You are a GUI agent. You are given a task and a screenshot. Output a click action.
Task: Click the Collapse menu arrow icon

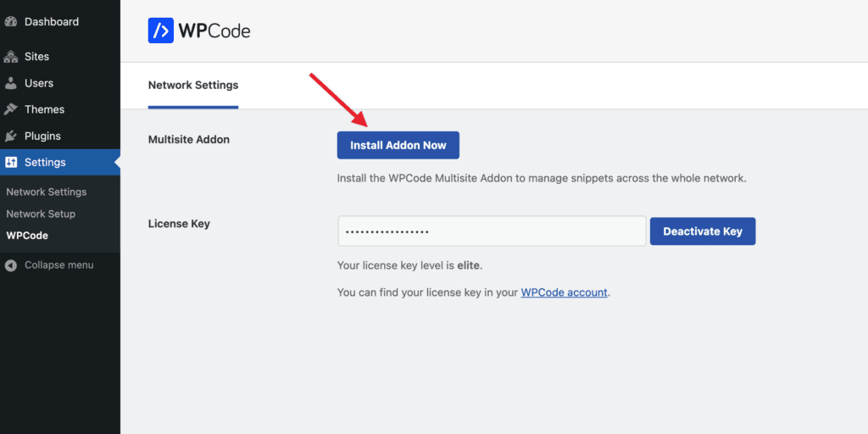[10, 265]
